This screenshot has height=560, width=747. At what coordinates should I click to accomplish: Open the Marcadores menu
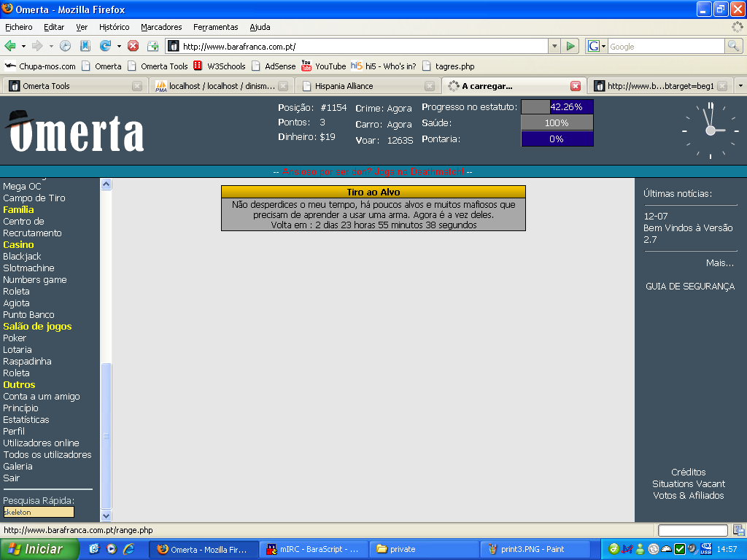161,27
